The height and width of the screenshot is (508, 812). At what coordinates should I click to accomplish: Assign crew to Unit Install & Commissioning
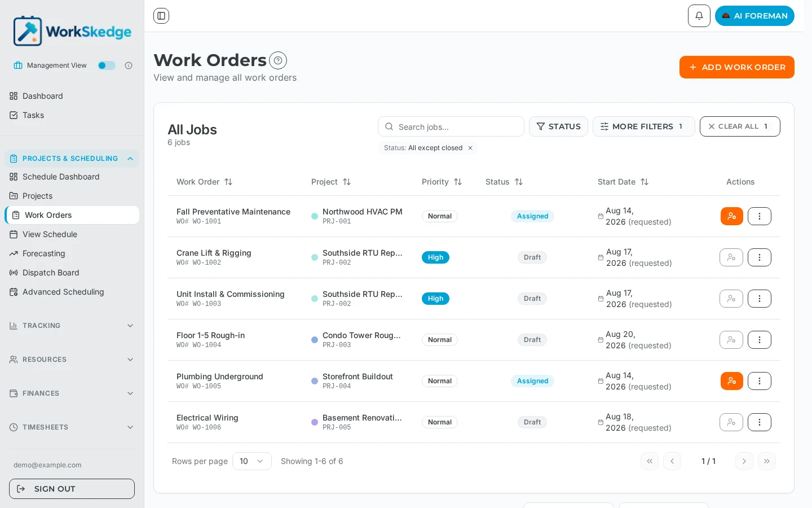pyautogui.click(x=731, y=299)
